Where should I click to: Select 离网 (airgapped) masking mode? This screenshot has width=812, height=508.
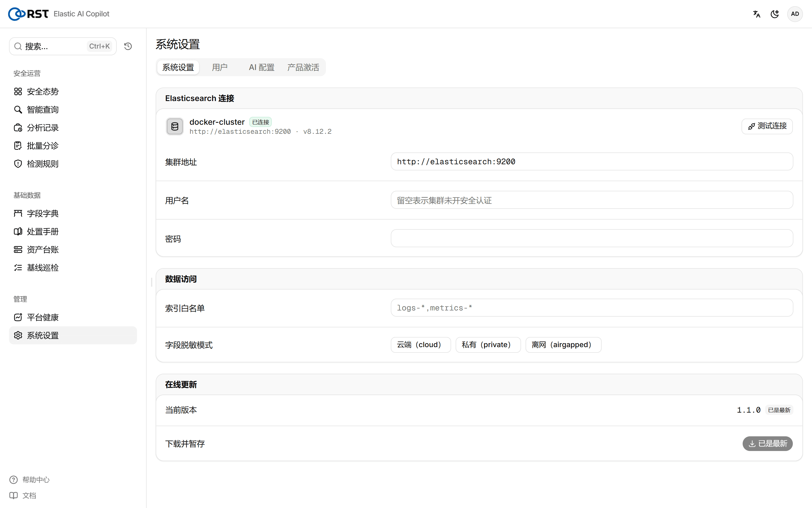coord(563,345)
